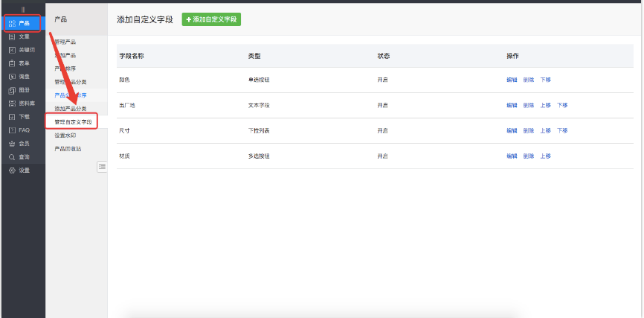The image size is (644, 318).
Task: Select the 图册 album icon
Action: pyautogui.click(x=12, y=90)
